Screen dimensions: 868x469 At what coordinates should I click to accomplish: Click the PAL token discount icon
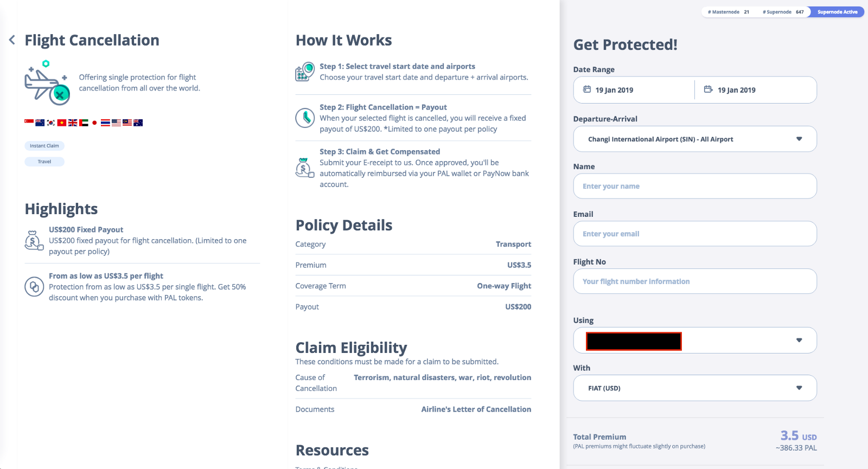(x=34, y=286)
